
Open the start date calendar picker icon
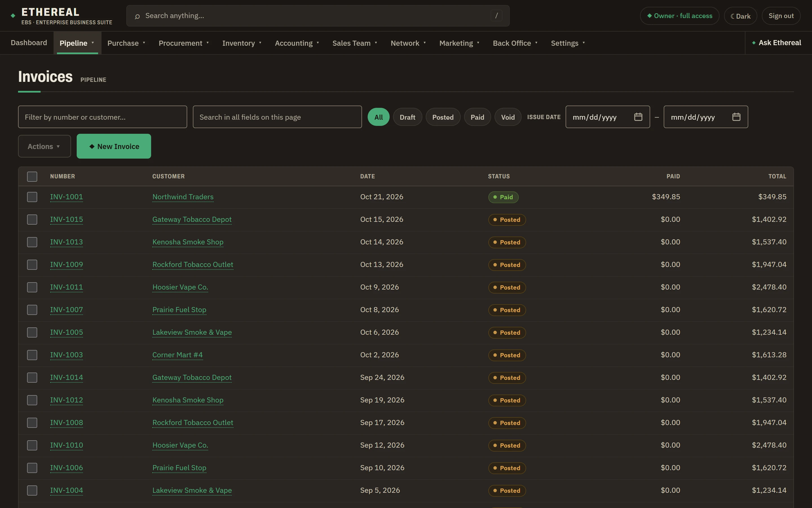638,117
